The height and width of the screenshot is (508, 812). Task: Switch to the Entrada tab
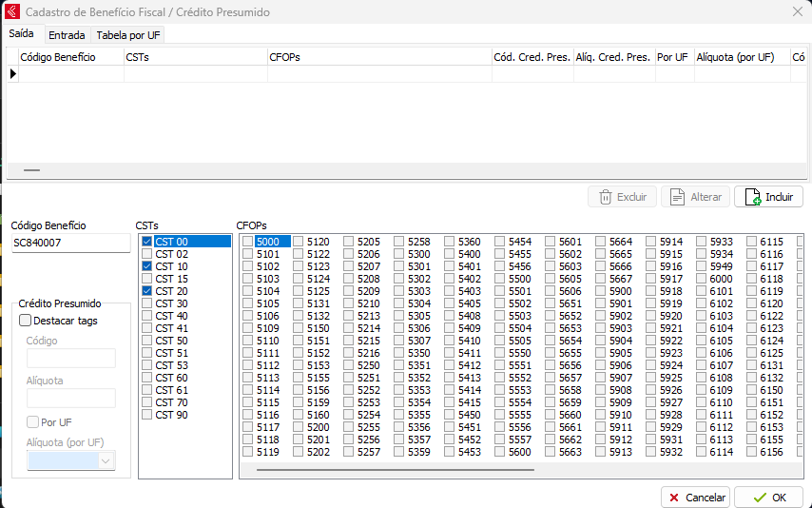[x=67, y=35]
